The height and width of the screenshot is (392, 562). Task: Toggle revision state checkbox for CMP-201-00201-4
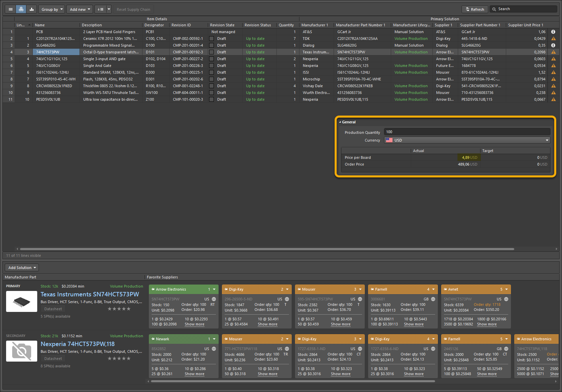pos(211,45)
